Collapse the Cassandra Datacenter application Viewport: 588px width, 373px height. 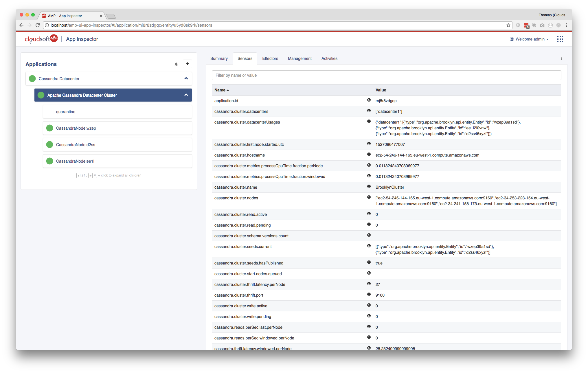pyautogui.click(x=186, y=78)
